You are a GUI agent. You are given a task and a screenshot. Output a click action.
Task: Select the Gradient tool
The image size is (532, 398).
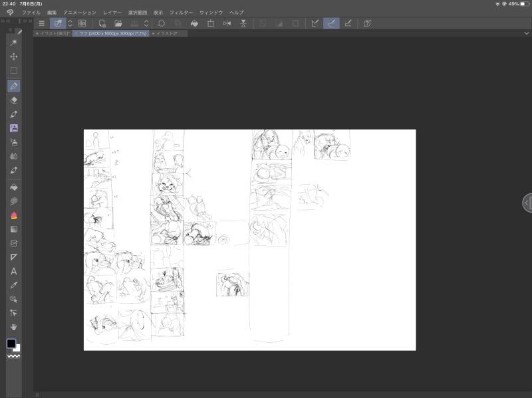pyautogui.click(x=14, y=229)
